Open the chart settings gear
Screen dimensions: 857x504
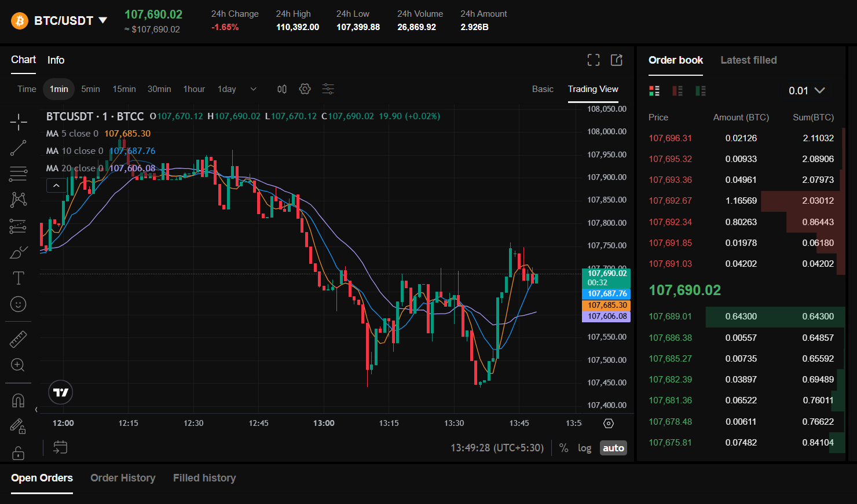[305, 89]
